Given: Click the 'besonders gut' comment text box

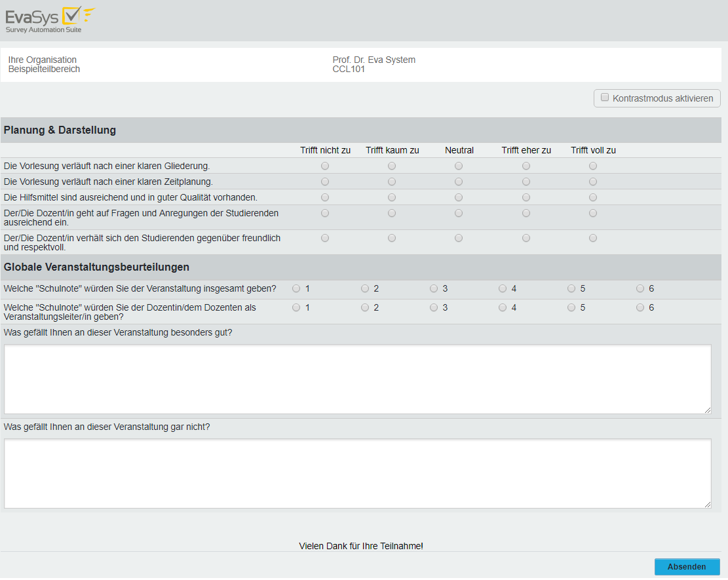Looking at the screenshot, I should [357, 379].
